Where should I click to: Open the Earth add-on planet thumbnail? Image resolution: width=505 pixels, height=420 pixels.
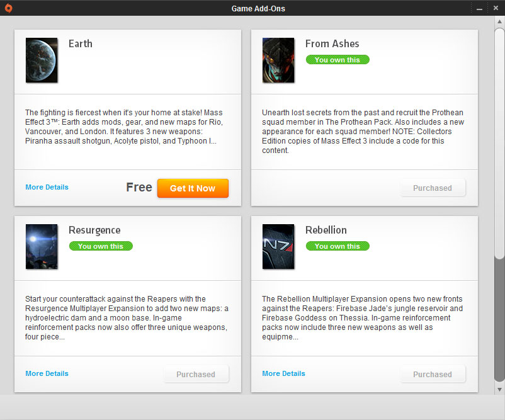coord(42,60)
